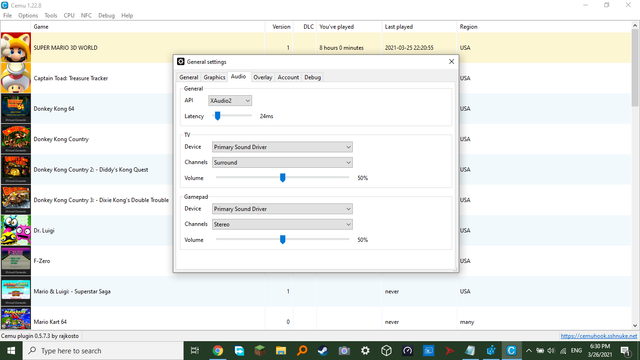The height and width of the screenshot is (360, 640).
Task: Sort by the Region column header
Action: [544, 27]
